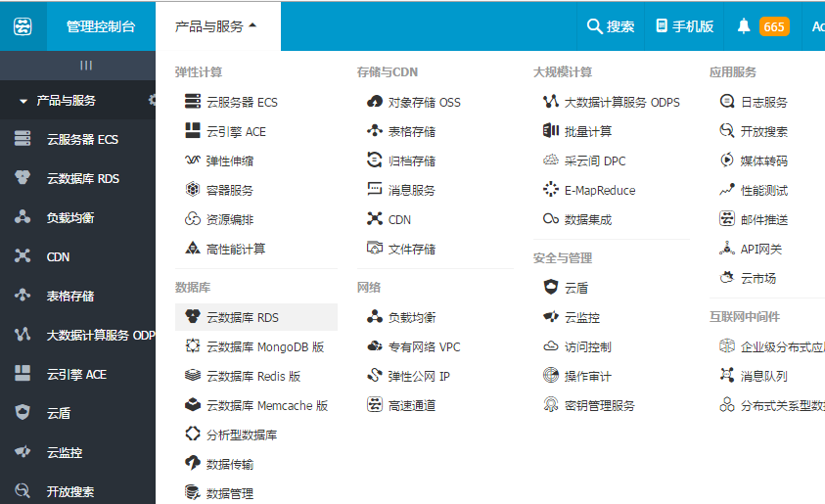
Task: Click the Aliyun logo icon in the header
Action: (23, 25)
